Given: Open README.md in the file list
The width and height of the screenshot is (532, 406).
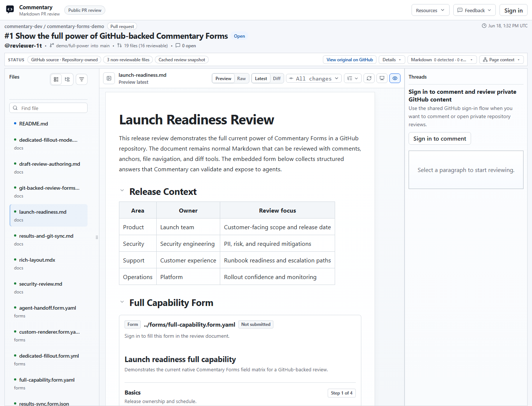Looking at the screenshot, I should [x=48, y=124].
